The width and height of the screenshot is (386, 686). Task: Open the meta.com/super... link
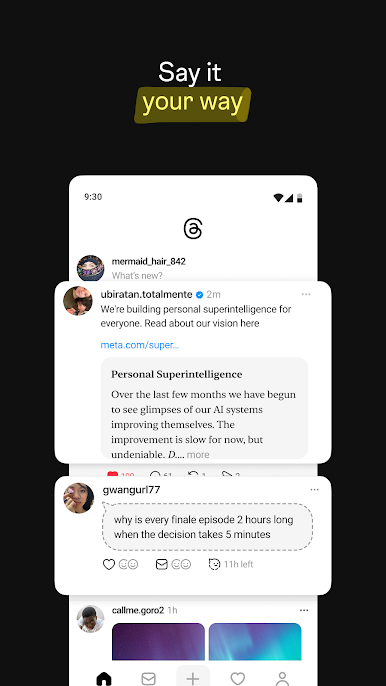click(x=140, y=345)
